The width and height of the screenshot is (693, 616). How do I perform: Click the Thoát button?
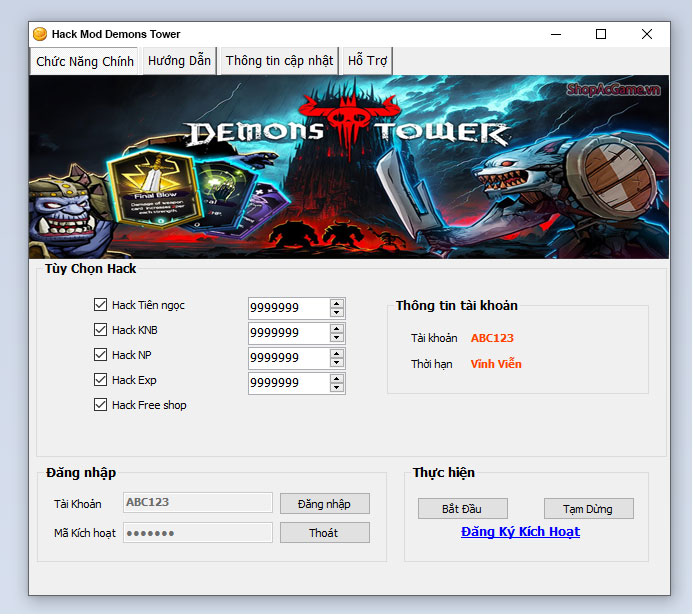click(324, 532)
